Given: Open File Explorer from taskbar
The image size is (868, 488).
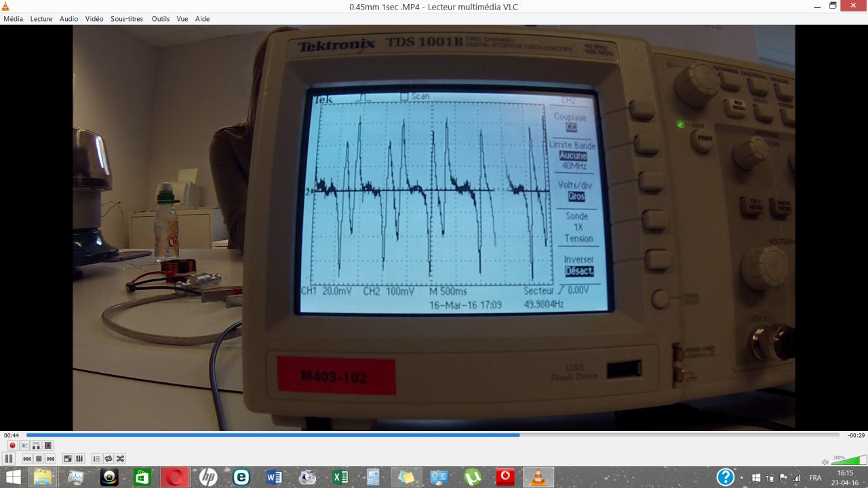Looking at the screenshot, I should pyautogui.click(x=43, y=477).
